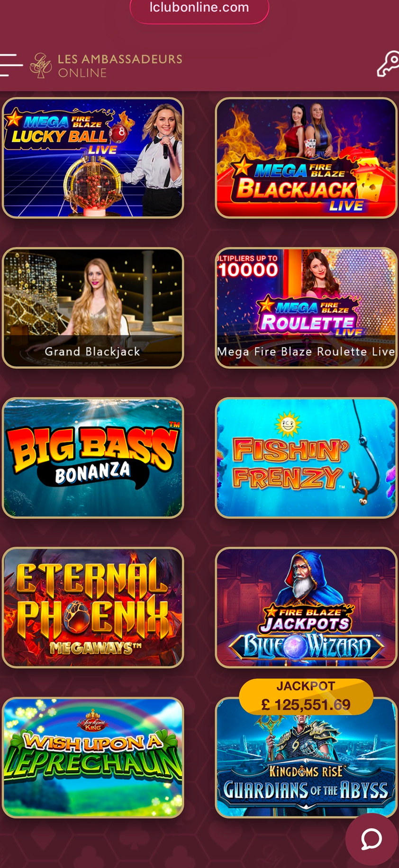Open Eternal Phoenix Megaways slot
The width and height of the screenshot is (399, 868).
tap(93, 608)
